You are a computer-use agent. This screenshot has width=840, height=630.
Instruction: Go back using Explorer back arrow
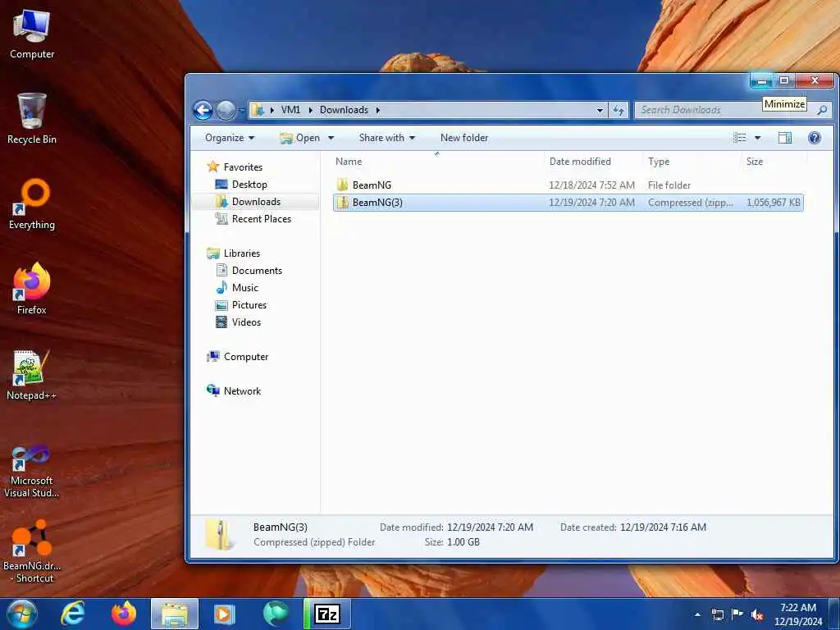(203, 111)
